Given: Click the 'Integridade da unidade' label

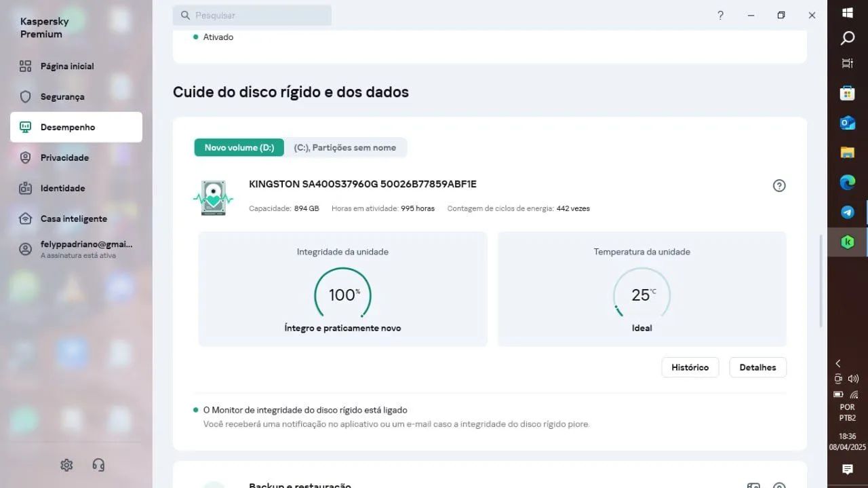Looking at the screenshot, I should click(342, 252).
